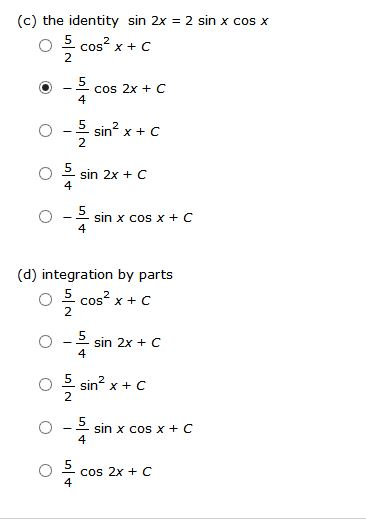Click −5/4 sin x cos x + C text in part (c)
Image resolution: width=366 pixels, height=525 pixels.
[x=128, y=219]
